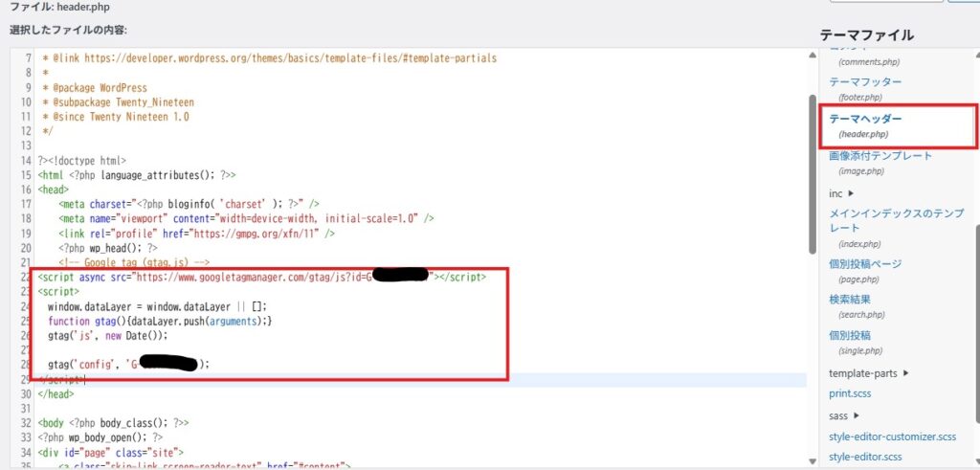Click the 選択したファイルの内容 label

click(x=68, y=30)
